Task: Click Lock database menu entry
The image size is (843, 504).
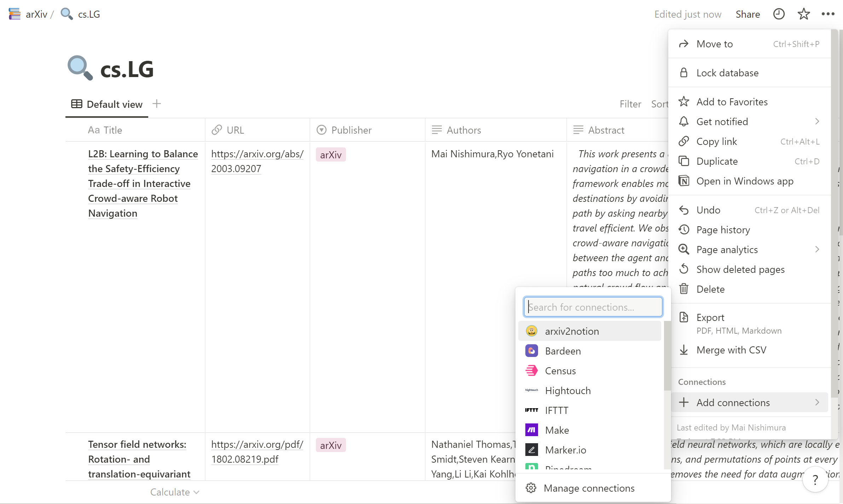Action: [727, 73]
